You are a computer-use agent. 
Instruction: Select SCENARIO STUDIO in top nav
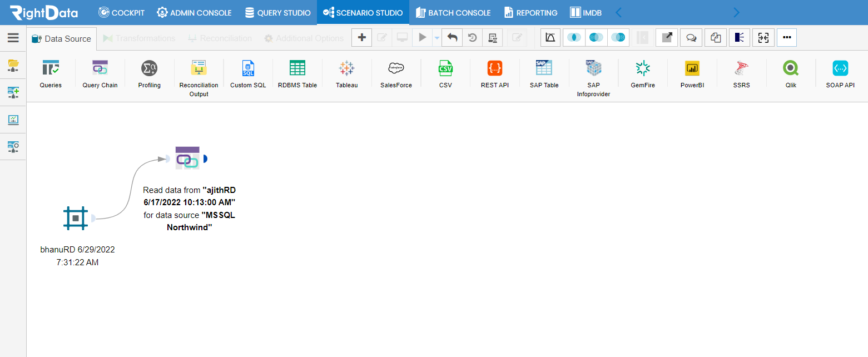(x=363, y=12)
